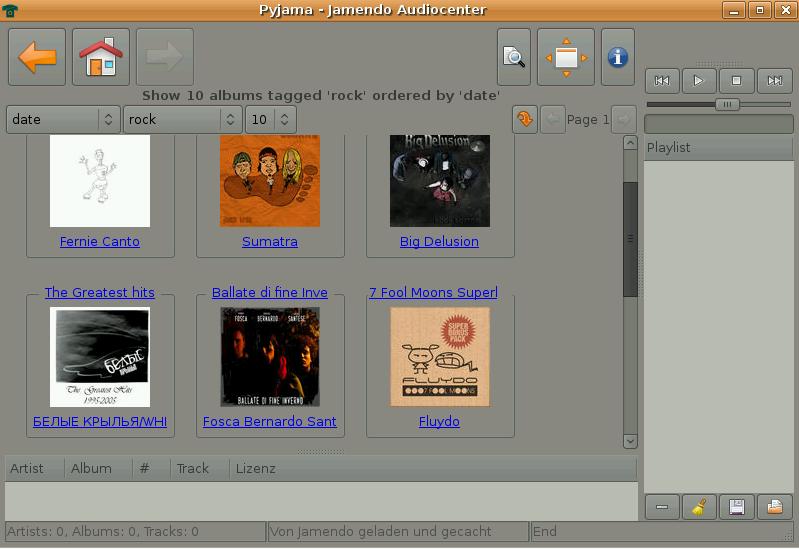Viewport: 799px width, 549px height.
Task: Open the home page
Action: (101, 57)
